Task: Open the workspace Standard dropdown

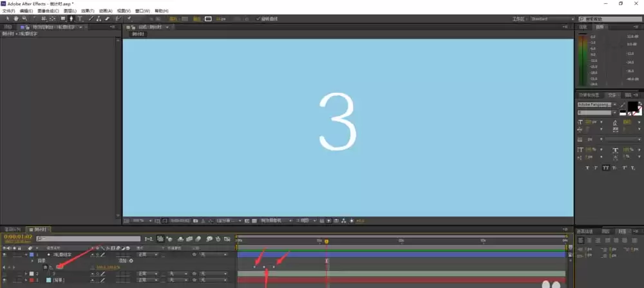Action: click(x=553, y=19)
